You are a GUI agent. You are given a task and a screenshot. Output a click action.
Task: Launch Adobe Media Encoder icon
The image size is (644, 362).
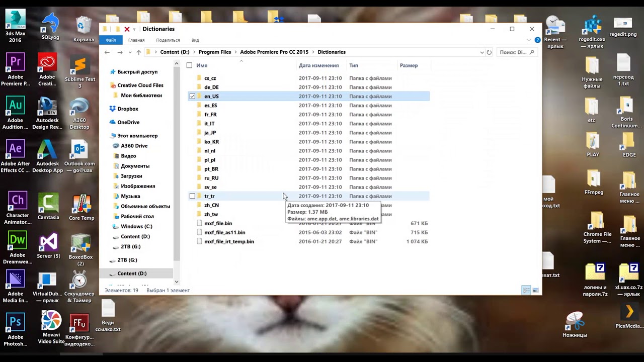pos(15,287)
